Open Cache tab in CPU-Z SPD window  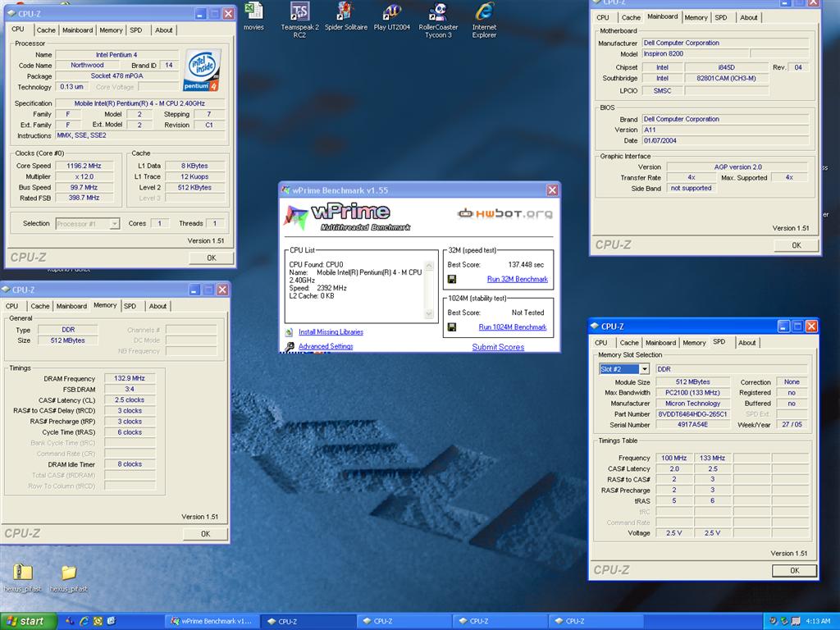coord(629,342)
